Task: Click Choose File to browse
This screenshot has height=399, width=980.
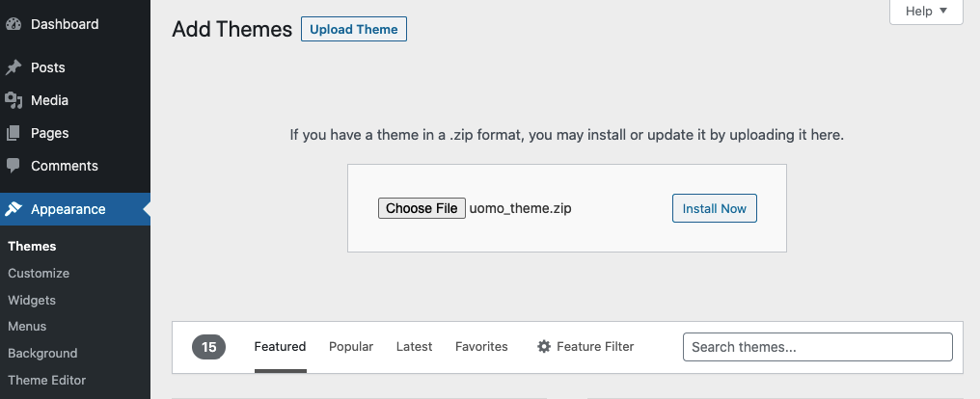Action: 422,208
